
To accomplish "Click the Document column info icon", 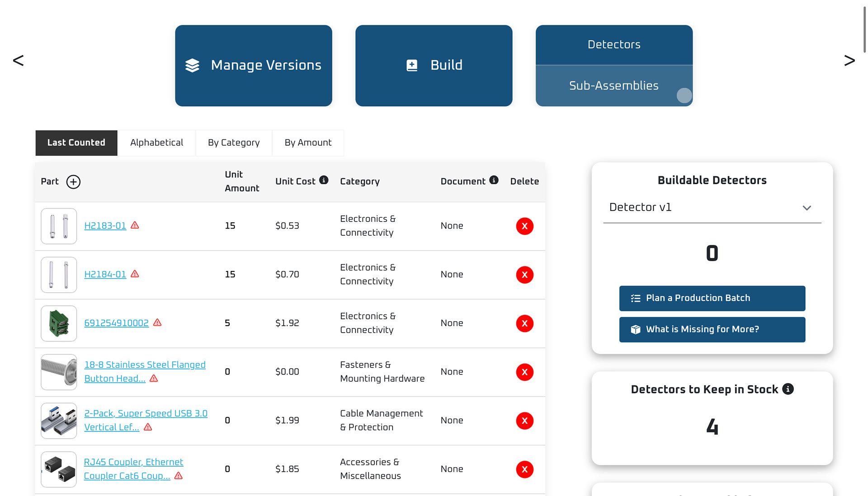I will coord(494,180).
